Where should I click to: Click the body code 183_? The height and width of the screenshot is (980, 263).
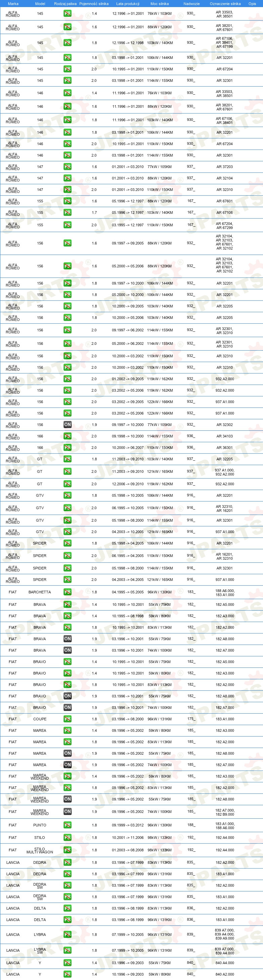coord(191,592)
